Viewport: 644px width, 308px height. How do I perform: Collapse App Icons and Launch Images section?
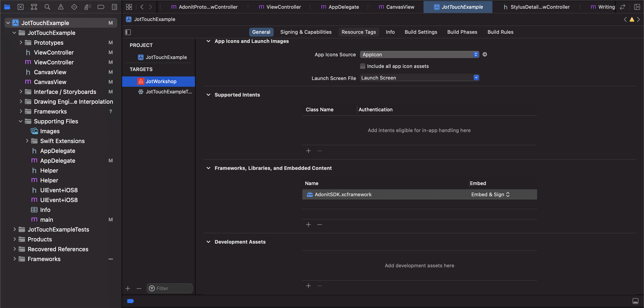208,41
